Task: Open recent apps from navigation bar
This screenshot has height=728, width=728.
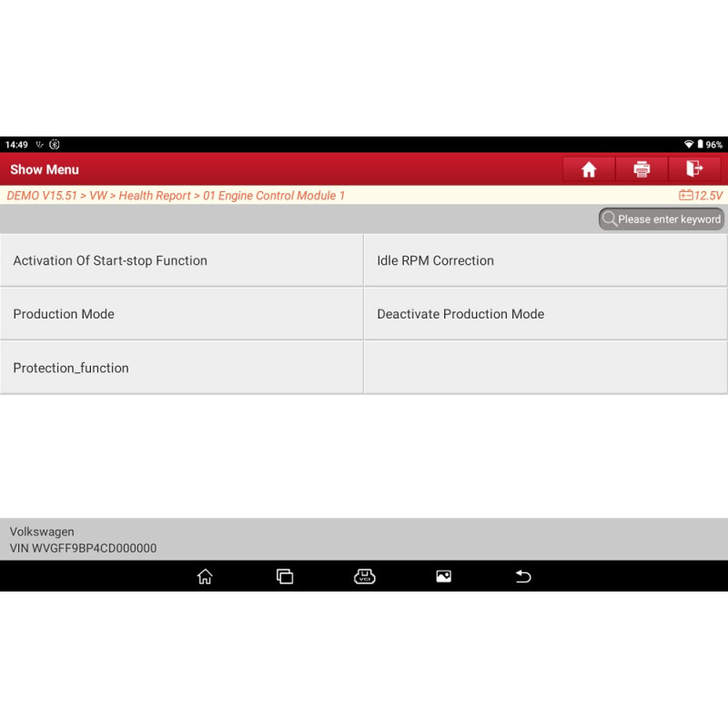Action: coord(285,576)
